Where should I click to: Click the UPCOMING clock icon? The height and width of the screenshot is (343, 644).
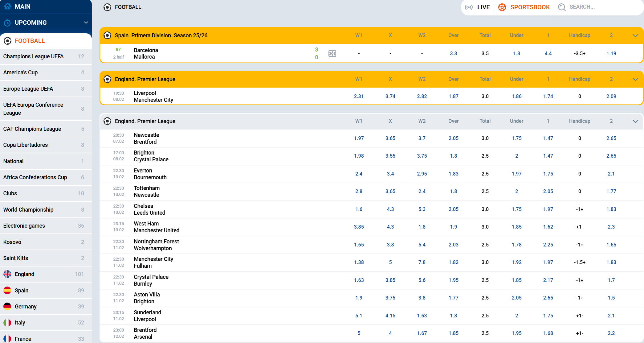click(x=7, y=22)
